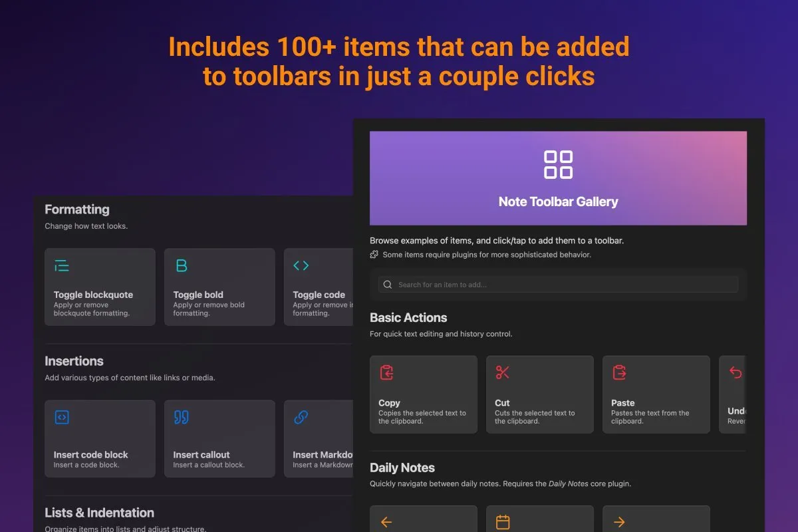The width and height of the screenshot is (798, 532).
Task: Click 'Change how text looks' subtitle
Action: pyautogui.click(x=86, y=226)
